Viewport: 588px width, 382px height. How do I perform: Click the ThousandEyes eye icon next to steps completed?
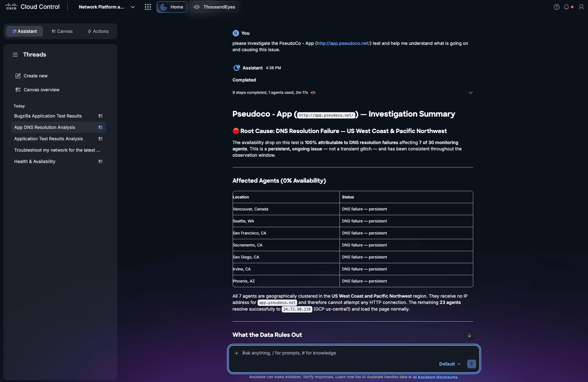(x=313, y=93)
